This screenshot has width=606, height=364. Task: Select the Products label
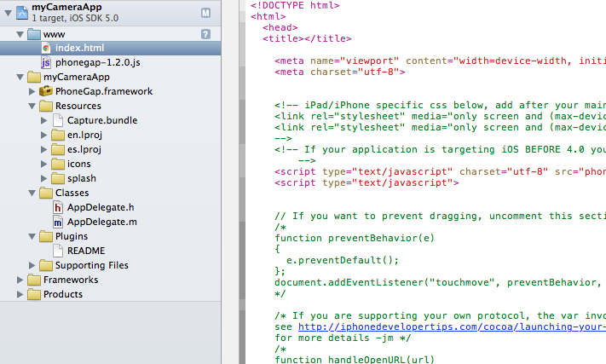pos(63,294)
